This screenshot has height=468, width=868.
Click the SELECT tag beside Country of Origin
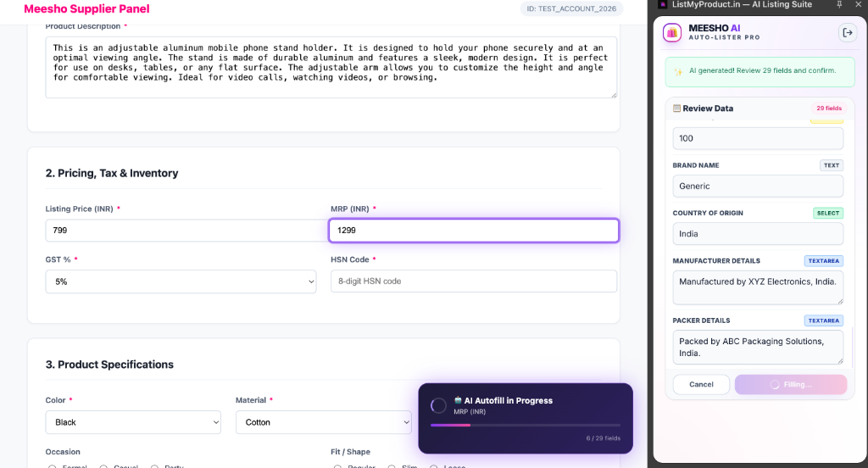coord(828,213)
